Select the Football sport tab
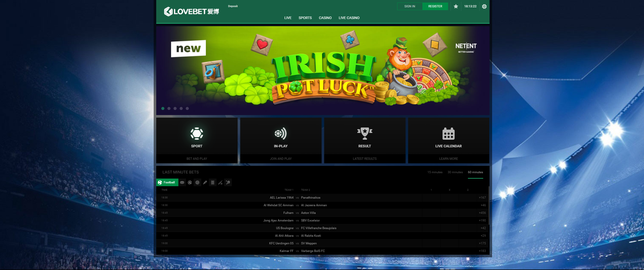The width and height of the screenshot is (644, 270). tap(167, 182)
